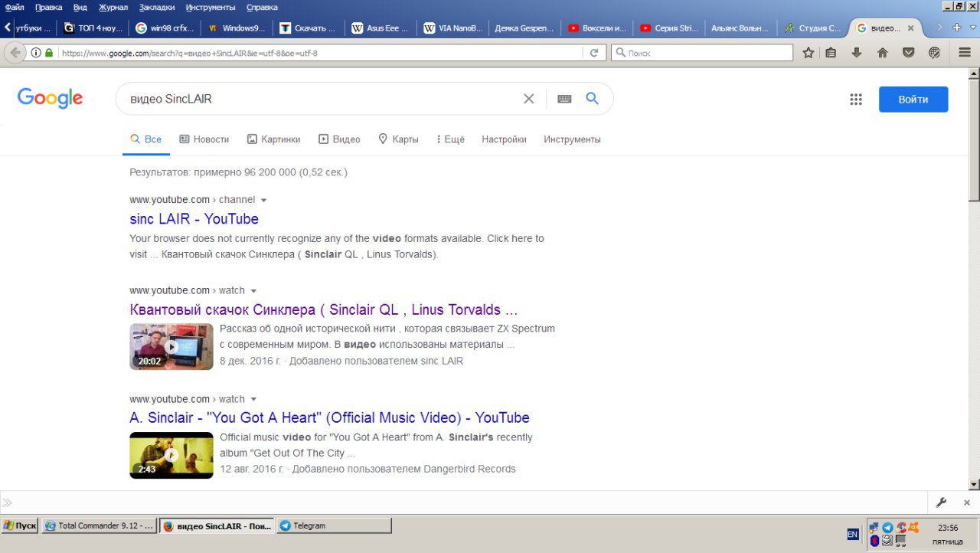
Task: Click the Bluetooth icon in the system tray
Action: [874, 541]
